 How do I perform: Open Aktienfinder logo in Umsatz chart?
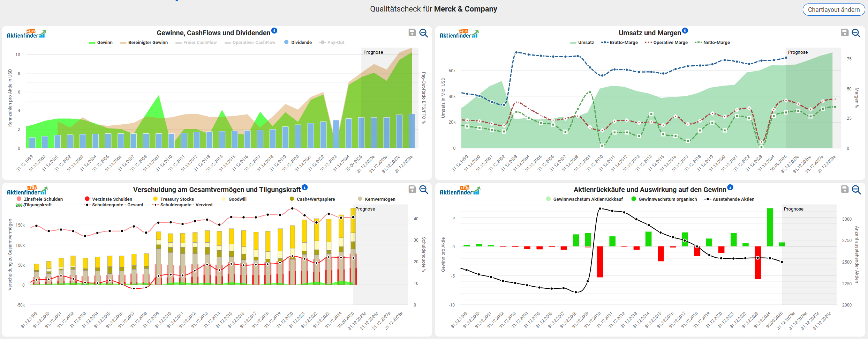(x=459, y=34)
